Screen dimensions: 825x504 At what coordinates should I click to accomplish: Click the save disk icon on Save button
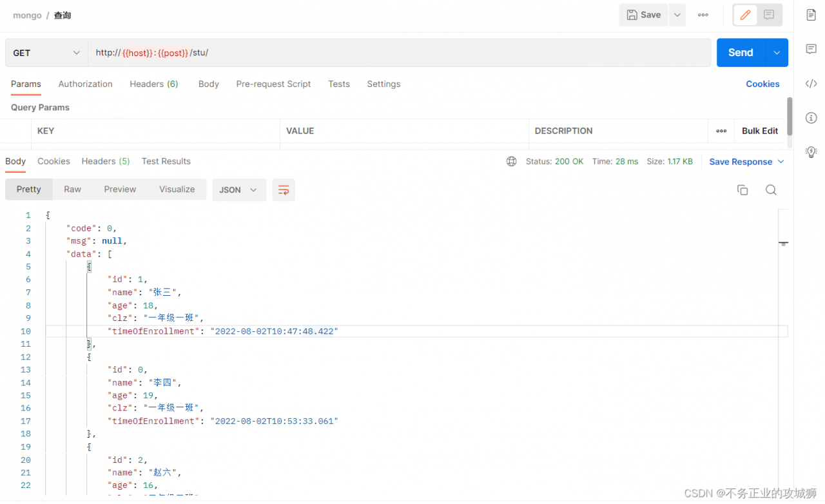pyautogui.click(x=632, y=15)
